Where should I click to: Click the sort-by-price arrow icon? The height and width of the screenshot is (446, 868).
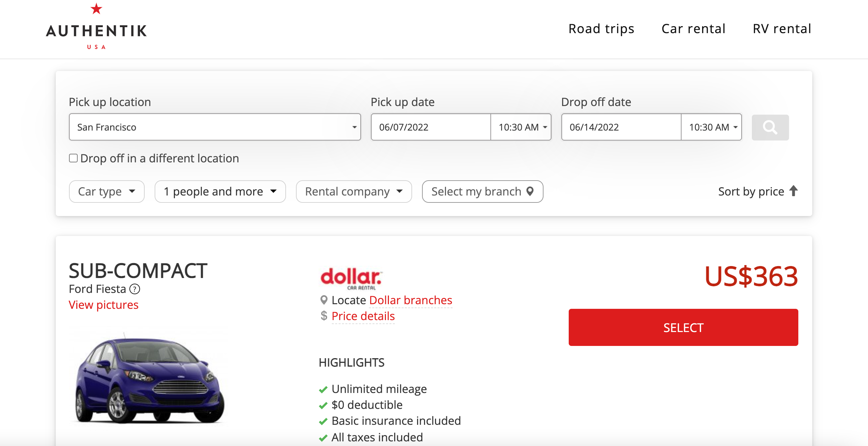click(793, 191)
